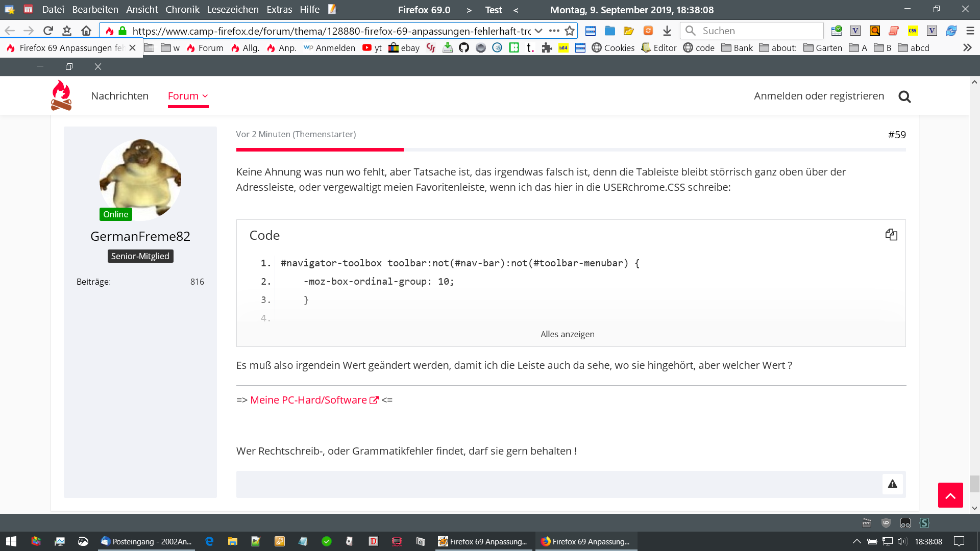Click the reload page icon
980x551 pixels.
(x=48, y=31)
